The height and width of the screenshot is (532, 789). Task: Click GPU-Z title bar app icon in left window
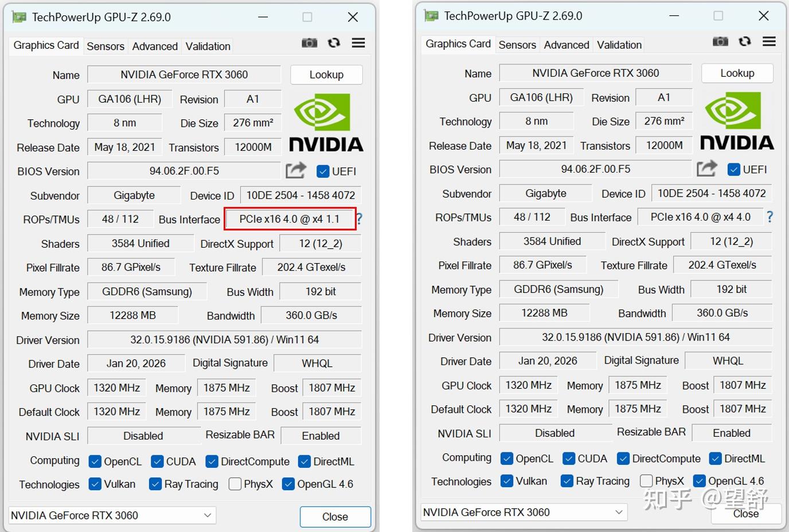point(19,17)
